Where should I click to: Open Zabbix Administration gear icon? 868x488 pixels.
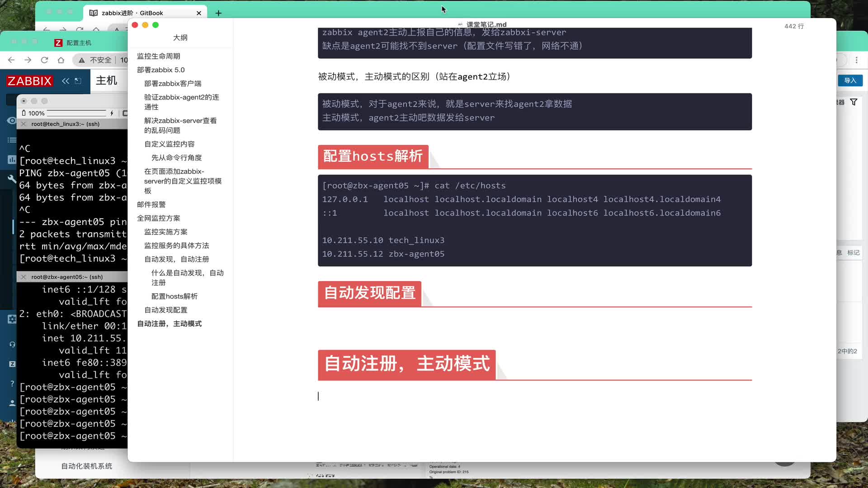pyautogui.click(x=12, y=319)
